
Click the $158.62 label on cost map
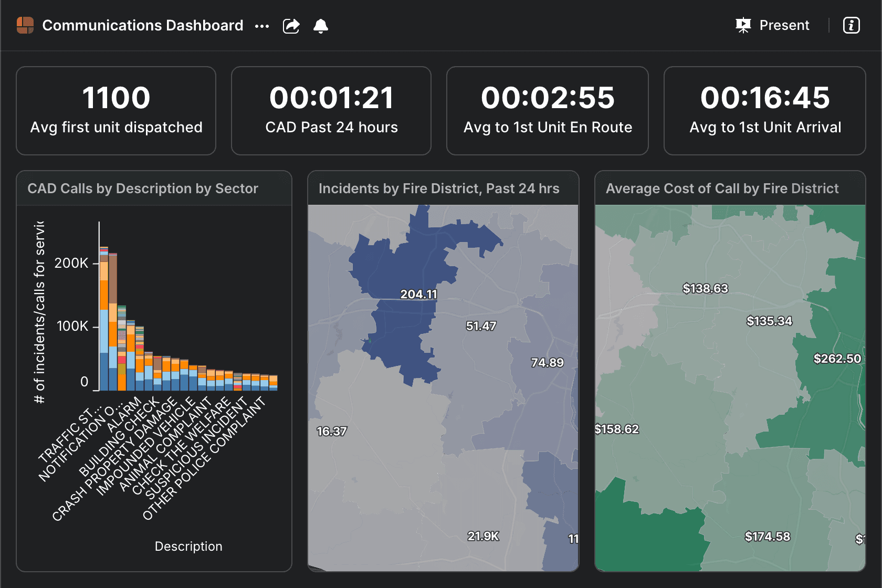(617, 429)
